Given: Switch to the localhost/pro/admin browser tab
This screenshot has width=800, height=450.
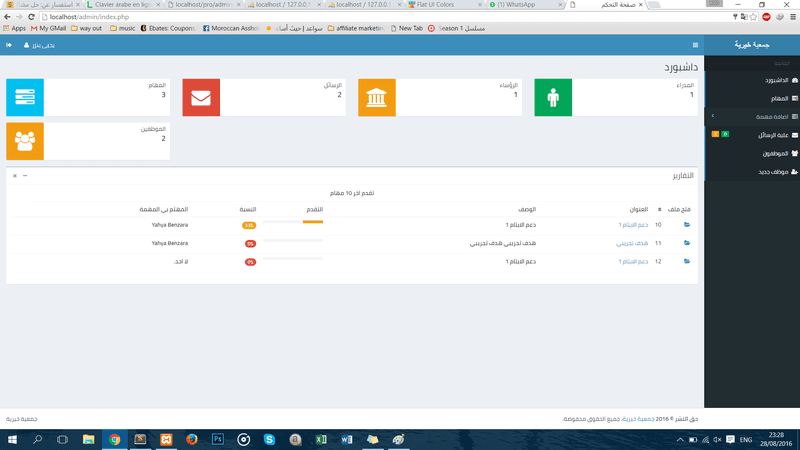Looking at the screenshot, I should pyautogui.click(x=204, y=5).
